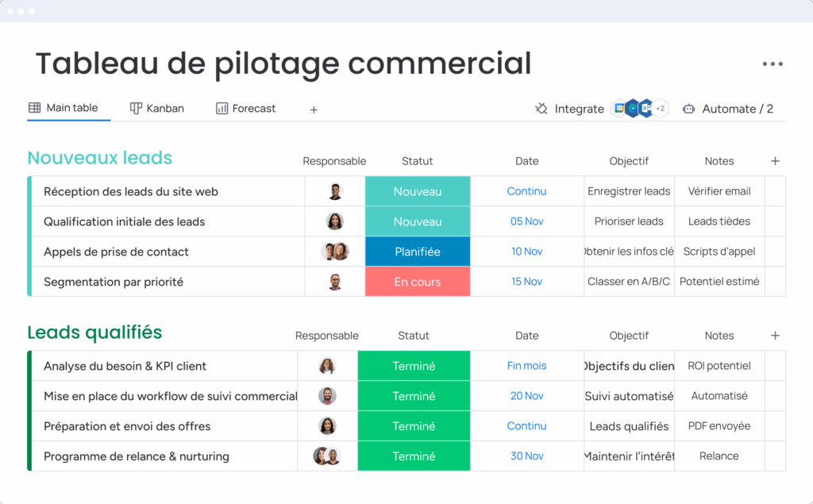The image size is (813, 504).
Task: Click Scripts d'appel notes cell
Action: [x=719, y=252]
